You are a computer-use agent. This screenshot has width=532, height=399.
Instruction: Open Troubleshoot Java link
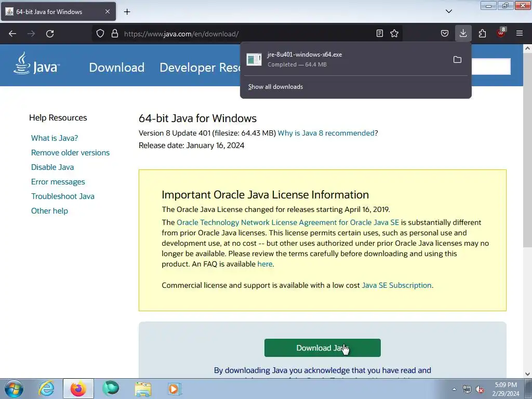point(63,196)
